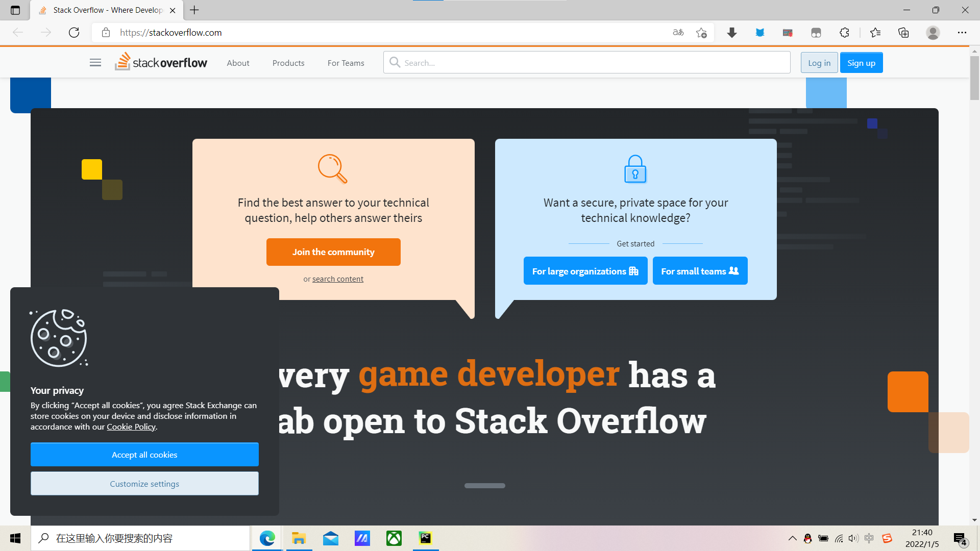Open the Windows Start menu
The width and height of the screenshot is (980, 551).
pyautogui.click(x=15, y=538)
